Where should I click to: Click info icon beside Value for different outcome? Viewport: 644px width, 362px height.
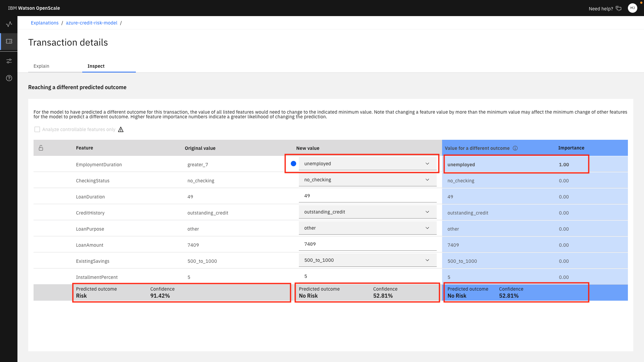pyautogui.click(x=515, y=148)
